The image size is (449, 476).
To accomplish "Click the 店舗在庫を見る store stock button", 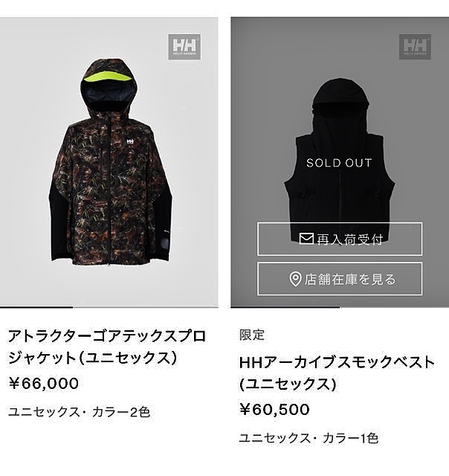I will [x=340, y=279].
